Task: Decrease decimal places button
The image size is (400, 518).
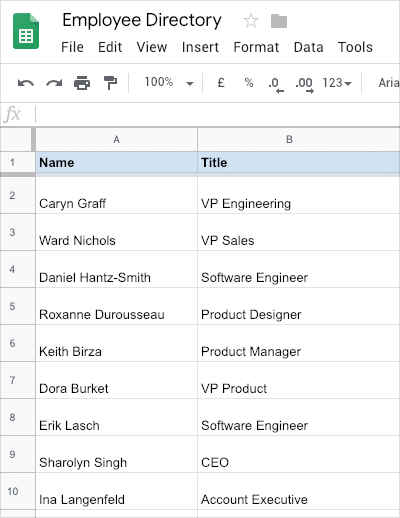Action: point(276,84)
